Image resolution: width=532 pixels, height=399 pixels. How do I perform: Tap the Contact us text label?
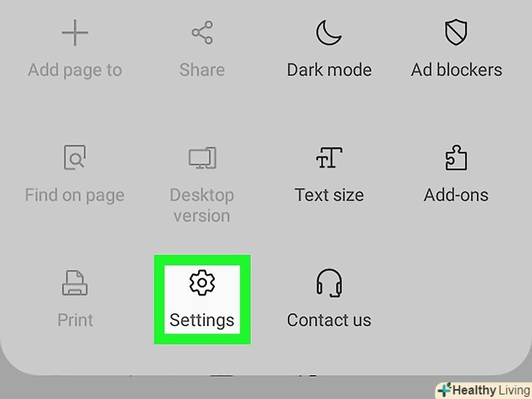pos(329,320)
